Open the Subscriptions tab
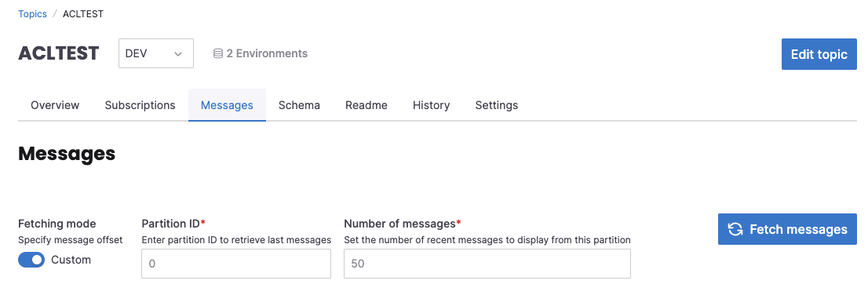 coord(140,105)
